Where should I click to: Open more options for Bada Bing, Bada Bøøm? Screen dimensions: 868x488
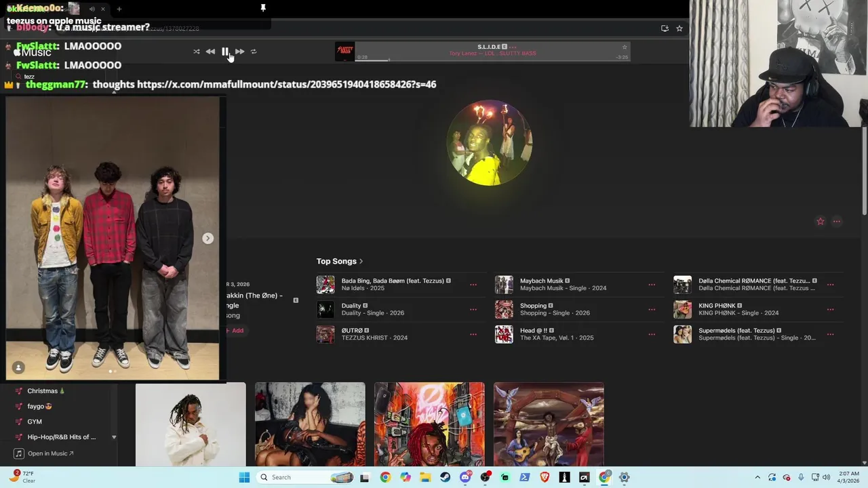pyautogui.click(x=473, y=285)
